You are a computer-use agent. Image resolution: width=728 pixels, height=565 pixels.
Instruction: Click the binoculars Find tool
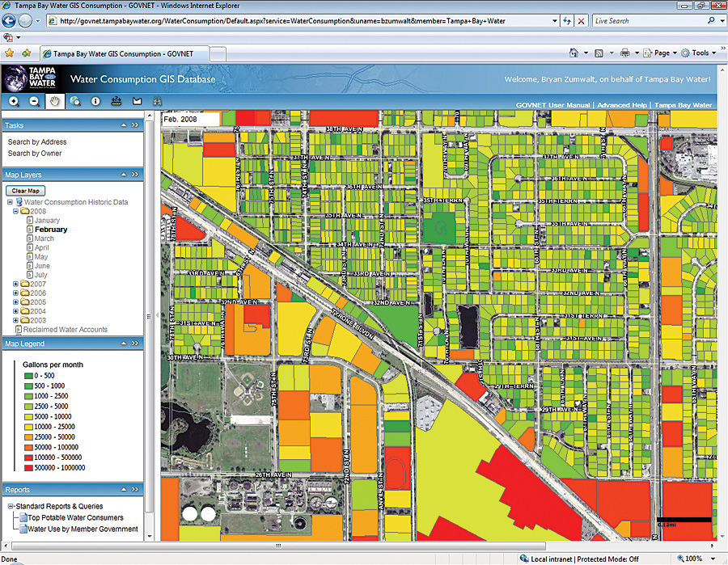click(x=158, y=101)
